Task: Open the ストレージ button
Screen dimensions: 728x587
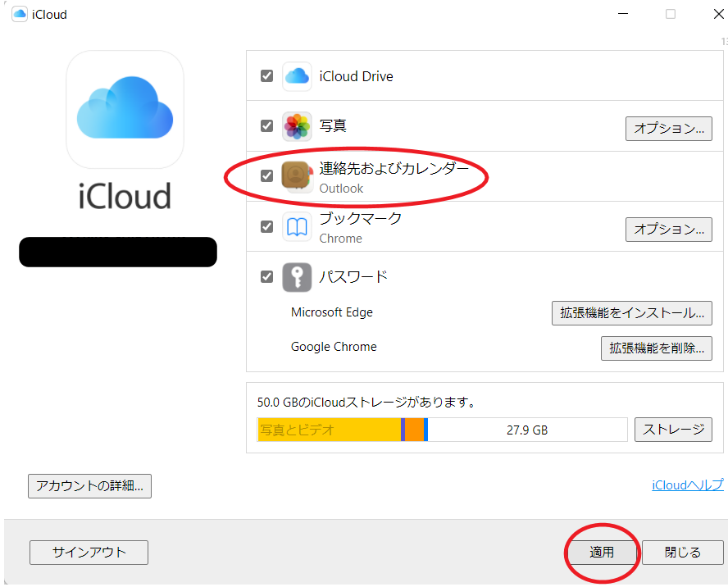Action: (673, 430)
